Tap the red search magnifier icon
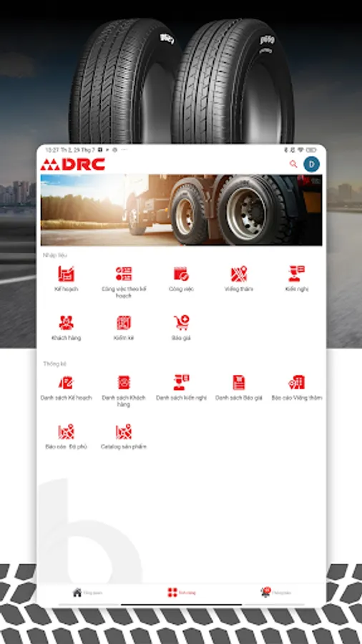This screenshot has width=362, height=644. pyautogui.click(x=293, y=165)
